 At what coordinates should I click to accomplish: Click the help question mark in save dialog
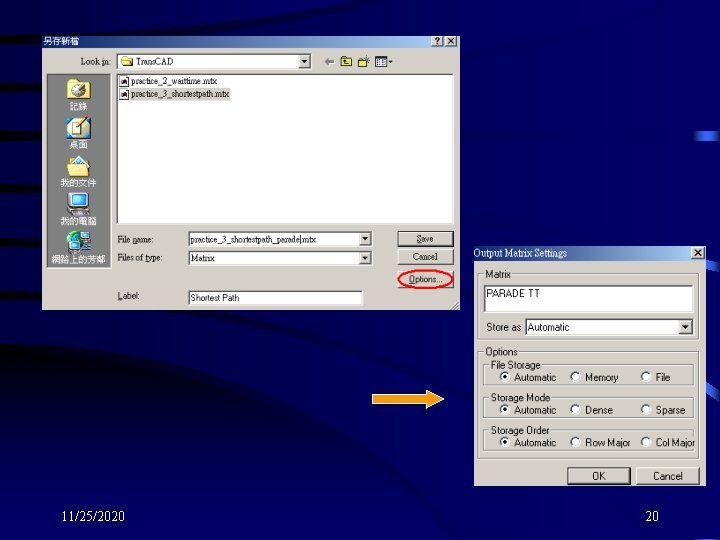438,41
